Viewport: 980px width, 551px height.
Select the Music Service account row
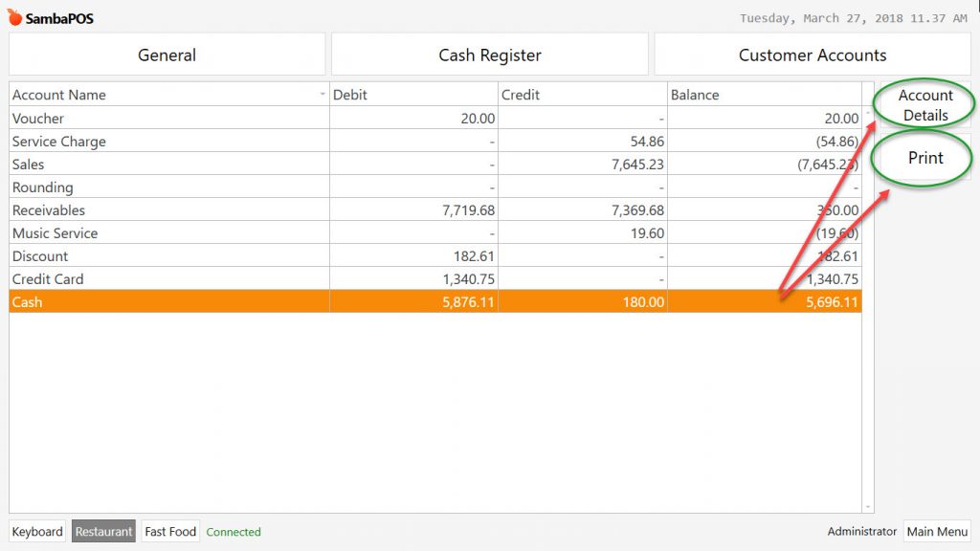(435, 233)
